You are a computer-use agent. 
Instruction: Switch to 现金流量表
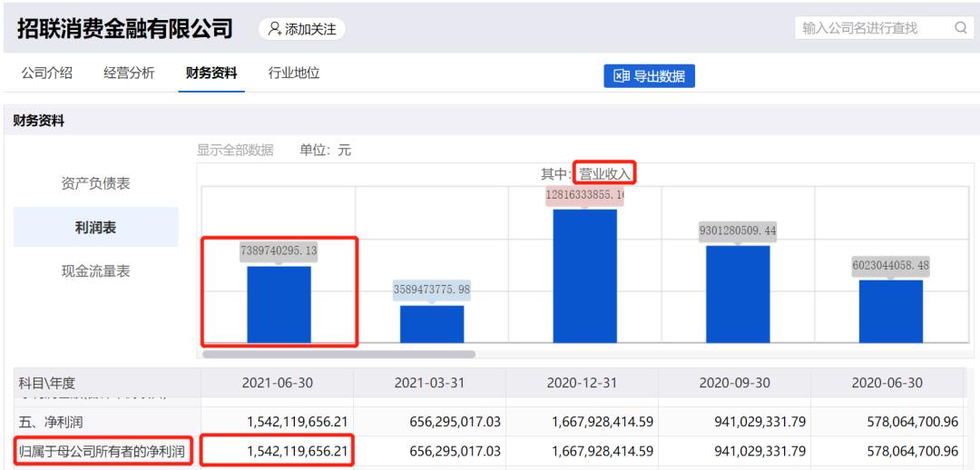95,271
